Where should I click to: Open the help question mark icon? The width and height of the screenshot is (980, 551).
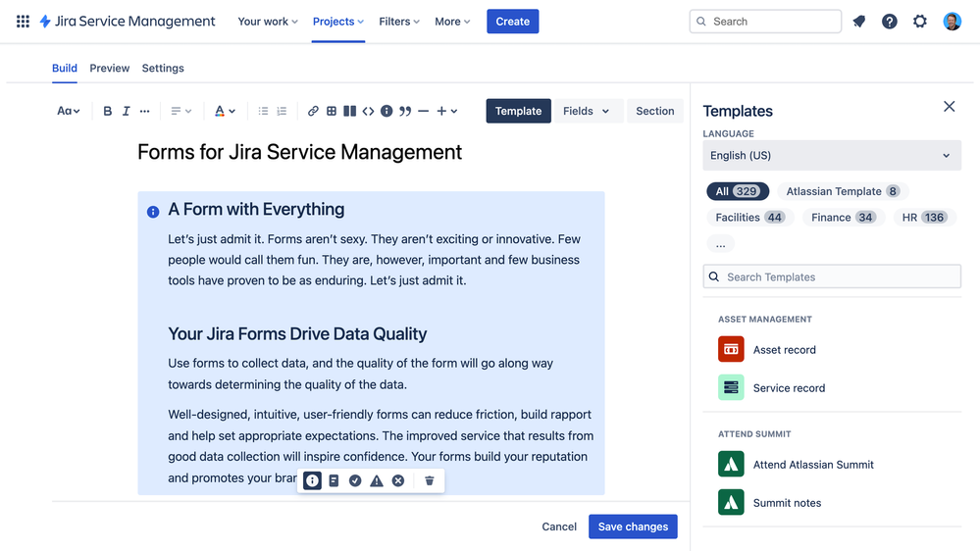(x=890, y=22)
